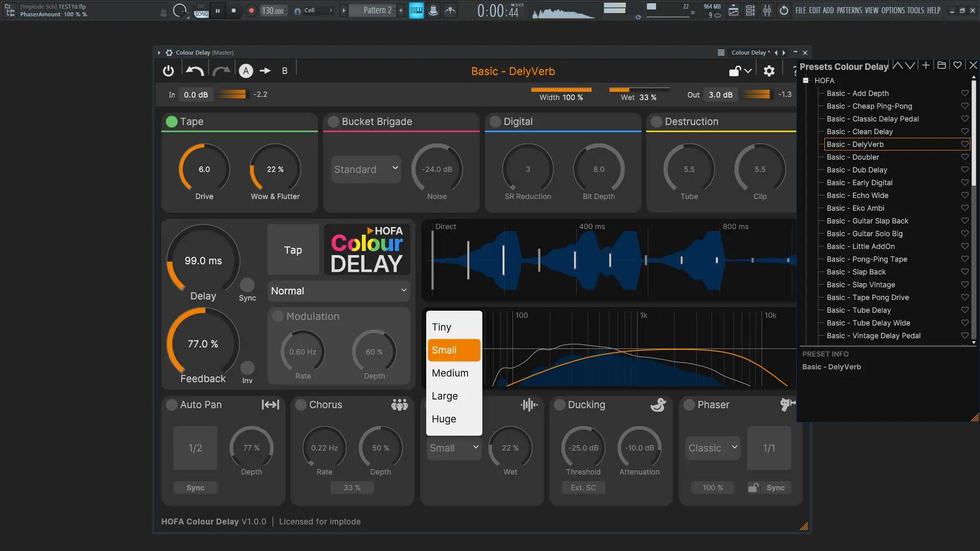
Task: Open the Standard noise type dropdown
Action: click(366, 169)
